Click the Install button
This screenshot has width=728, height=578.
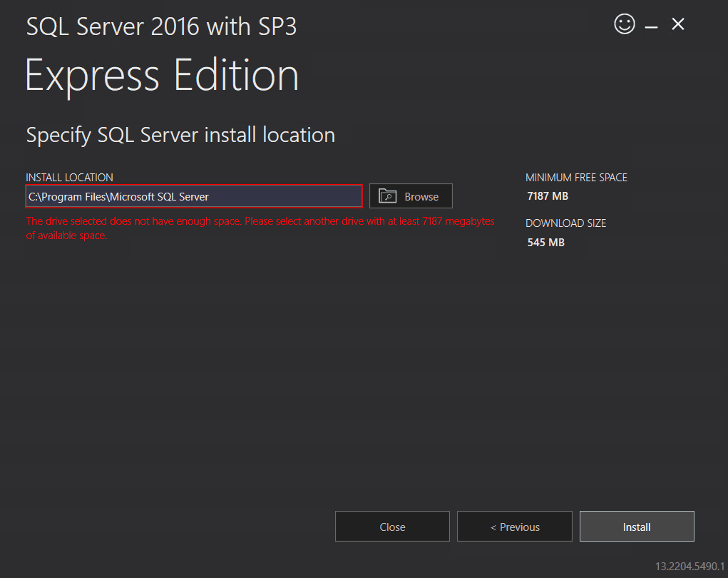click(x=636, y=526)
